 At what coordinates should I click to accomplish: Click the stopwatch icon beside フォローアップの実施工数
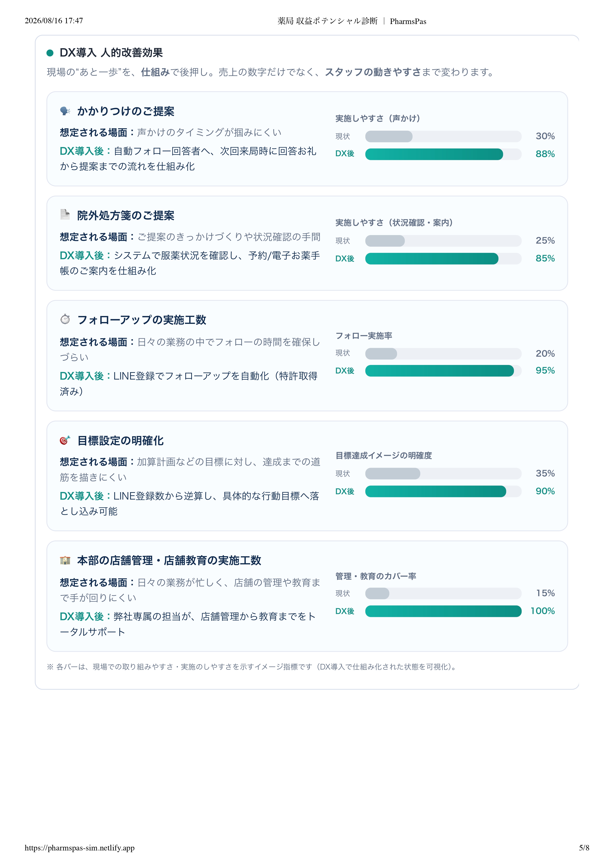click(65, 319)
